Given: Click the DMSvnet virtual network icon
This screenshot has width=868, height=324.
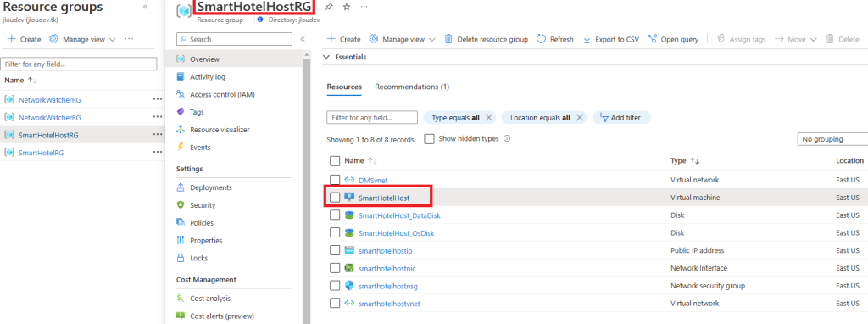Looking at the screenshot, I should click(349, 180).
